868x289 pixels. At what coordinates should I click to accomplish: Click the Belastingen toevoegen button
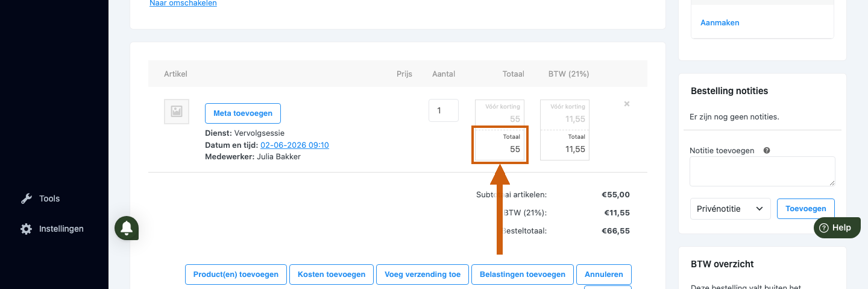click(x=523, y=275)
